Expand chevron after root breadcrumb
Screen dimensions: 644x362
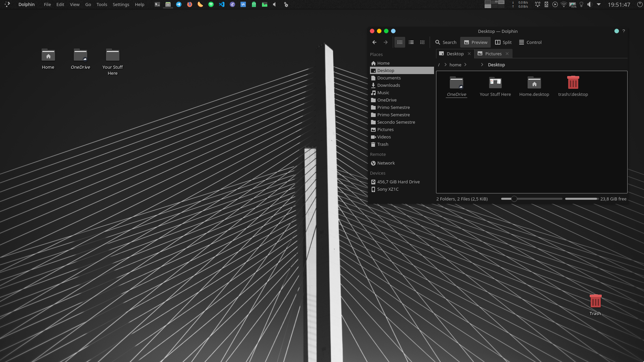445,65
